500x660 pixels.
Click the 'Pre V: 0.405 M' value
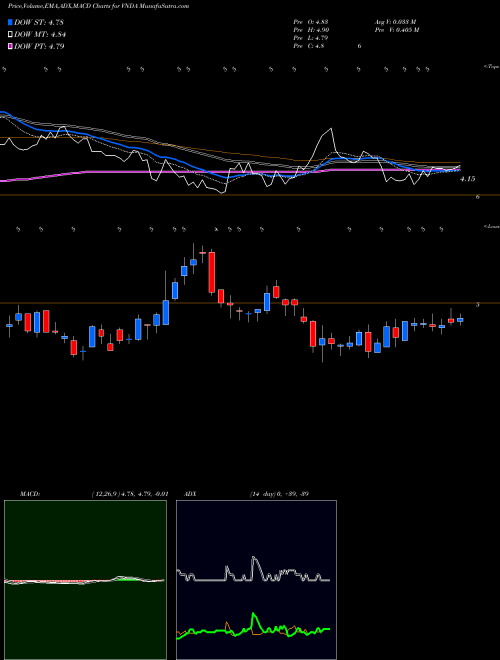click(x=396, y=30)
